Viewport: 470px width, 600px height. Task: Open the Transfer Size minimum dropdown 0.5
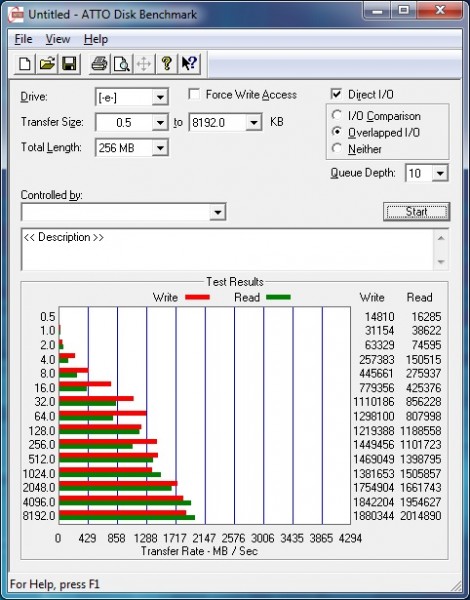click(160, 123)
